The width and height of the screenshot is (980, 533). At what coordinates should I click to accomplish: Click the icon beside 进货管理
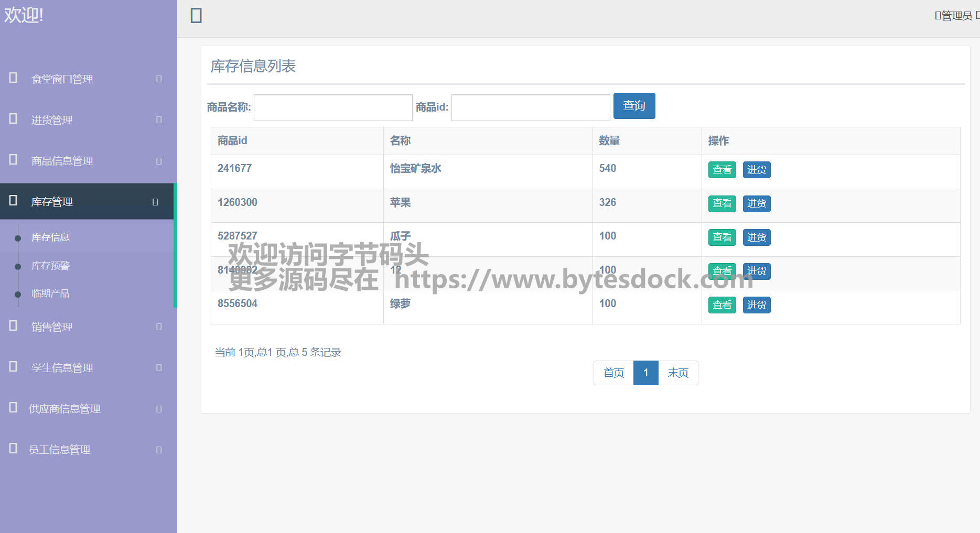[14, 119]
